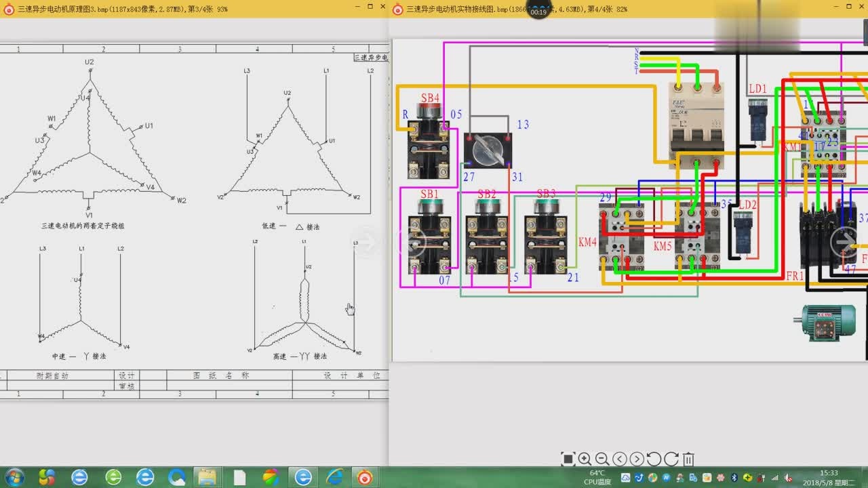Zoom out using the magnifier minus icon
868x488 pixels.
tap(602, 459)
